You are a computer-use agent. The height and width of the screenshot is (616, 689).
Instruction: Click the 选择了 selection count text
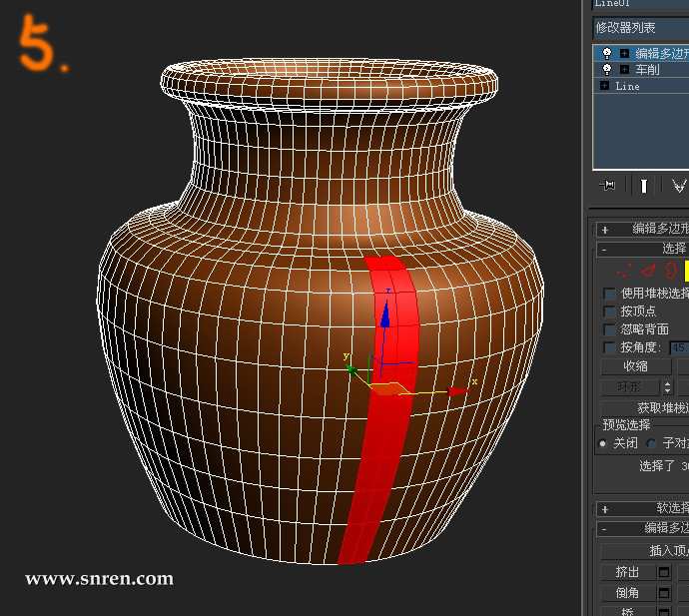click(664, 465)
